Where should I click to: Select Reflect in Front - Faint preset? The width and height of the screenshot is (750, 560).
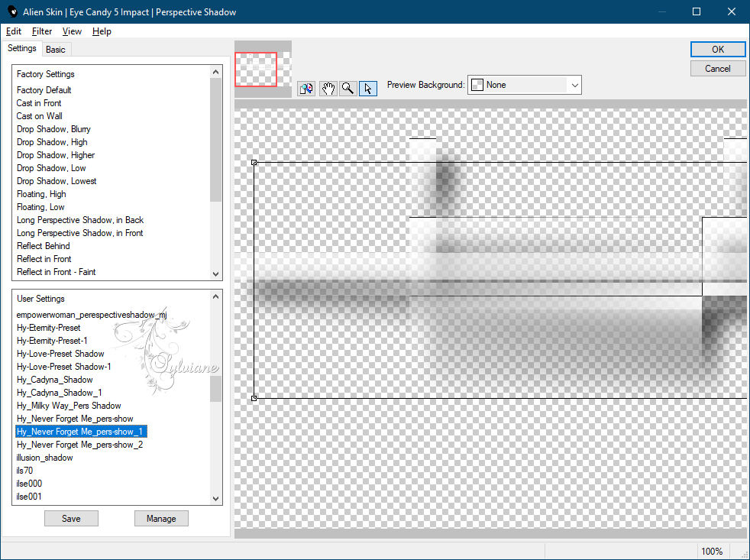point(56,271)
